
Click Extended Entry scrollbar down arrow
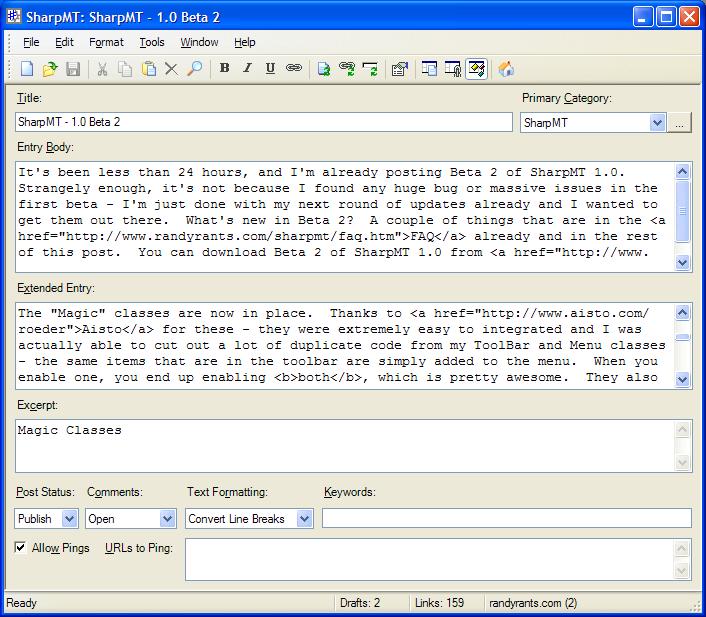pyautogui.click(x=683, y=379)
